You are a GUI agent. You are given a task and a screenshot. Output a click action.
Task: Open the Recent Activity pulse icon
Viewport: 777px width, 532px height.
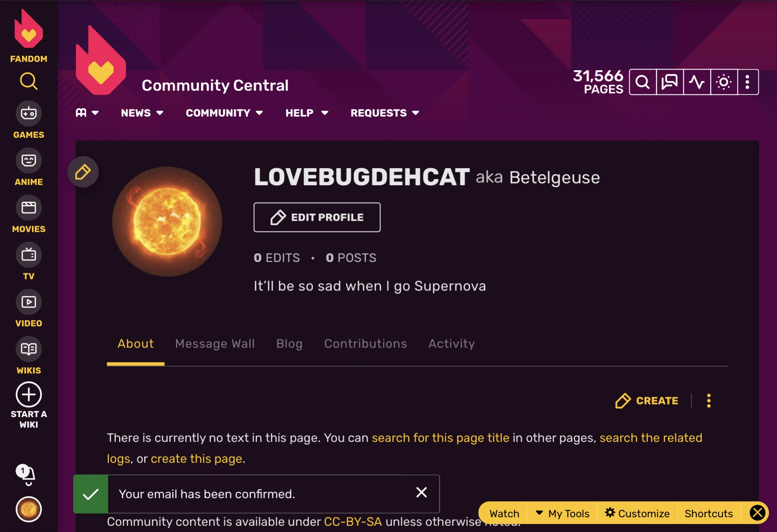pos(697,82)
